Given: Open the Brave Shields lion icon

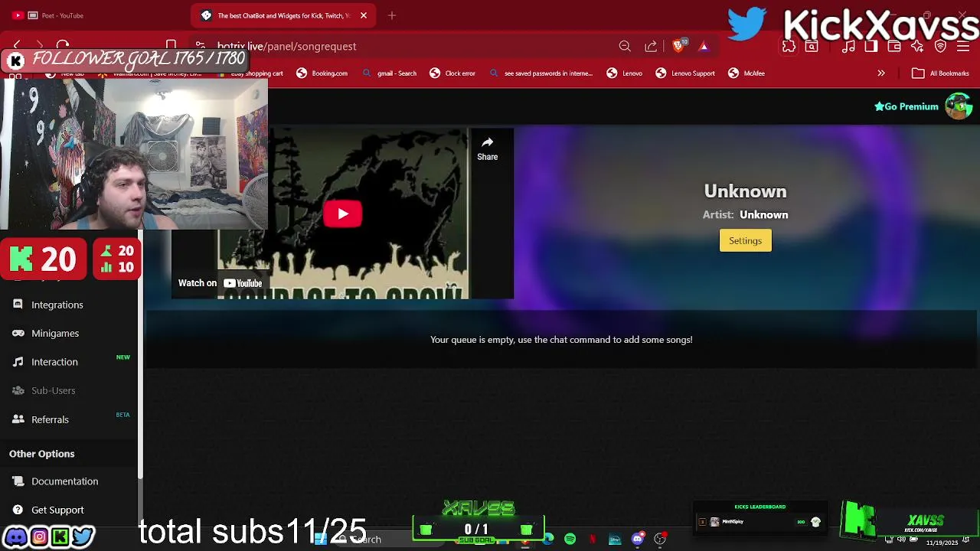Looking at the screenshot, I should click(678, 46).
